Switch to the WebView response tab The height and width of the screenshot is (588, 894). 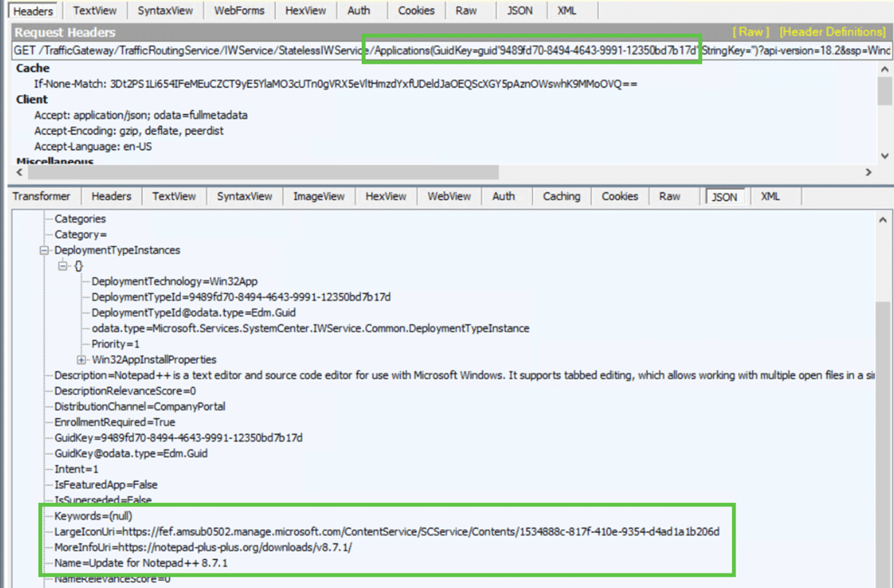click(x=449, y=196)
